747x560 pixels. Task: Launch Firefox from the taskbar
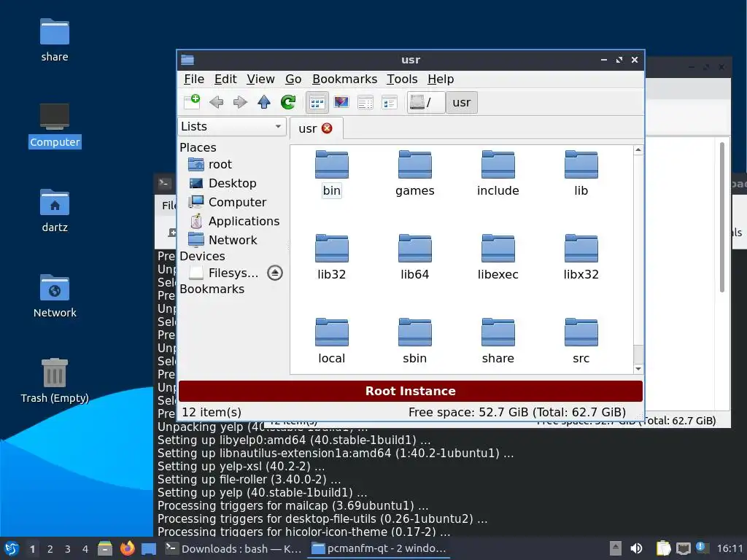point(127,548)
